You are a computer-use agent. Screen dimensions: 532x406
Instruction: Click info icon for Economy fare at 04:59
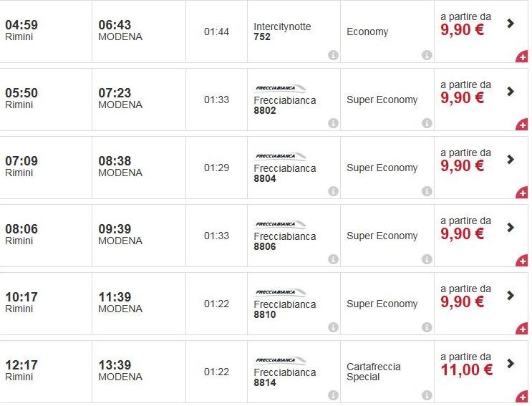(x=427, y=55)
